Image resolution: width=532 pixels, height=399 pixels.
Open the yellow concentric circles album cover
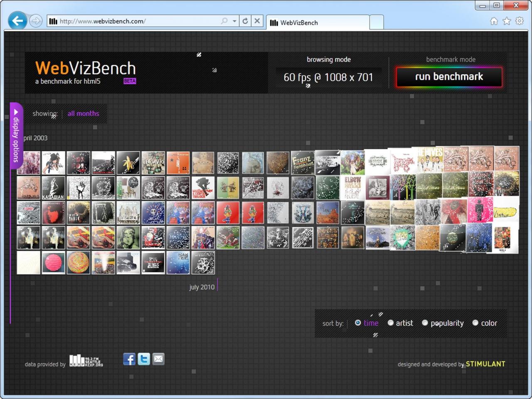click(78, 262)
